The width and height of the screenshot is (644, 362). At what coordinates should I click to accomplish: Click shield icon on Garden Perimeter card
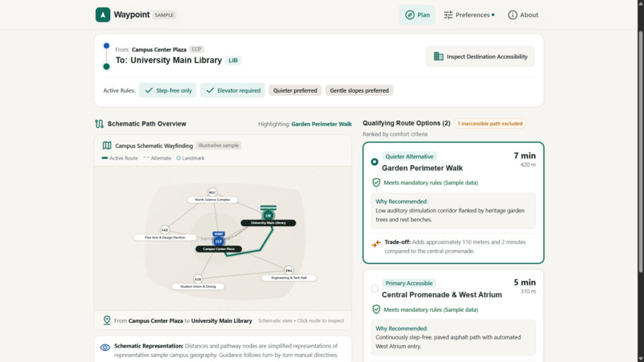click(x=376, y=182)
